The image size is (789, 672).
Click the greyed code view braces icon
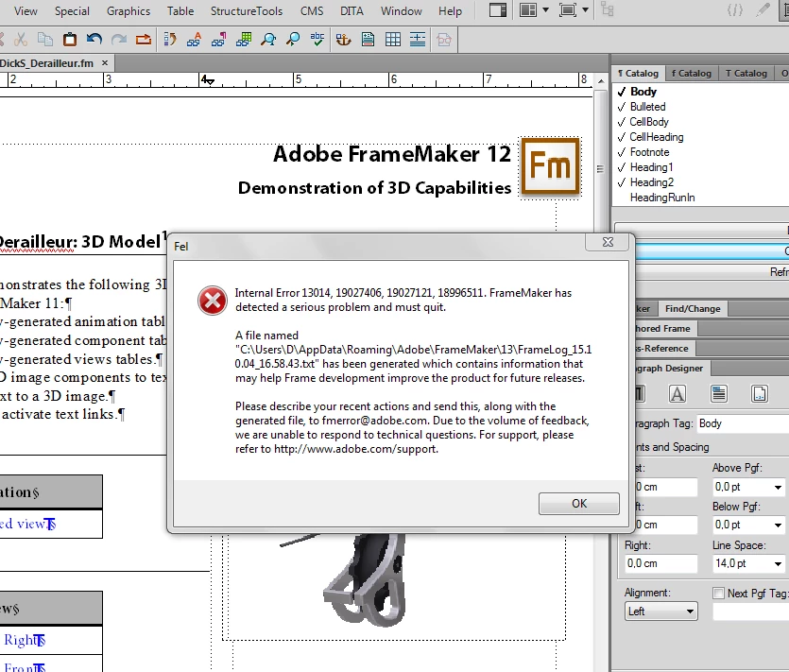click(734, 10)
